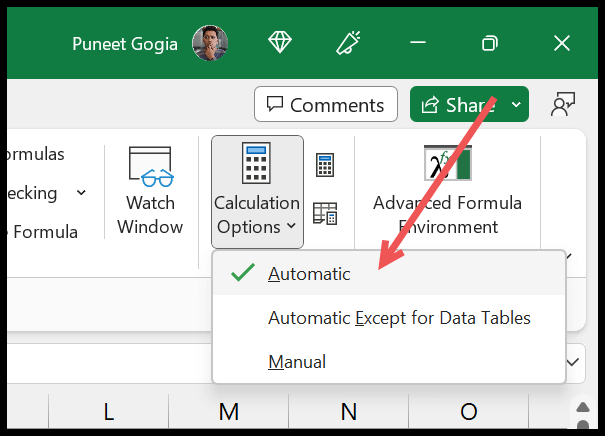Click the Calculate Sheet icon
Viewport: 605px width, 436px height.
(x=325, y=213)
